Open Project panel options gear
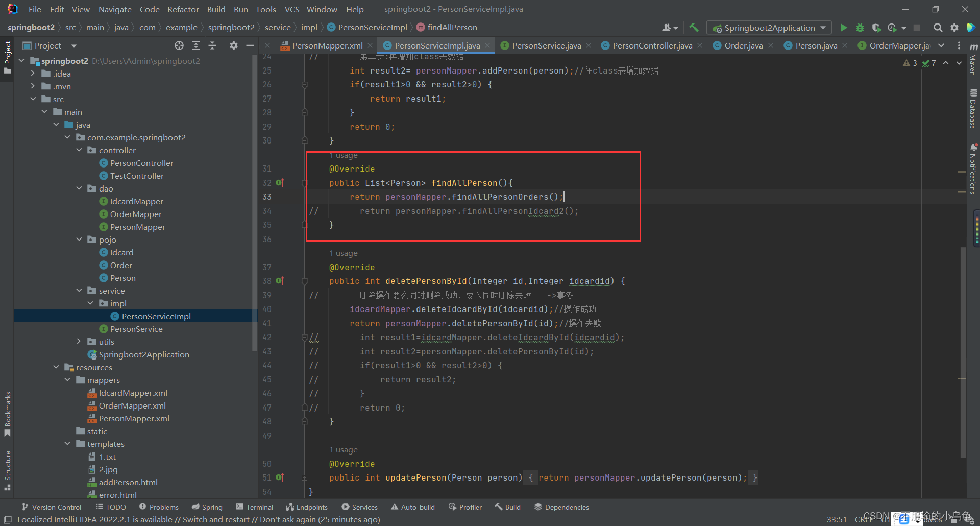This screenshot has height=526, width=980. [x=234, y=45]
